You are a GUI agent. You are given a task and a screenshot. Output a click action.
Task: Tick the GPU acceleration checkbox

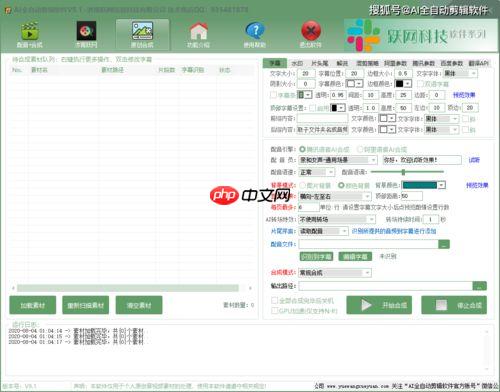[x=275, y=311]
